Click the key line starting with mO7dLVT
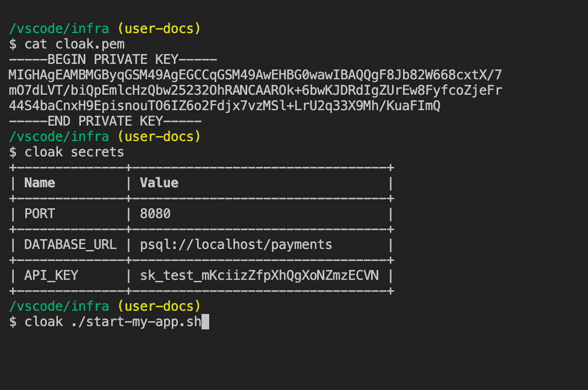 pyautogui.click(x=255, y=90)
